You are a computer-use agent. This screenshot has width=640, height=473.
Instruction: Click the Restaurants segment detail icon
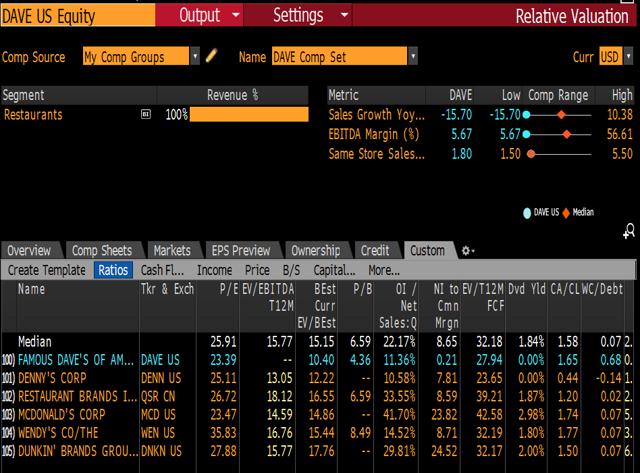(146, 114)
